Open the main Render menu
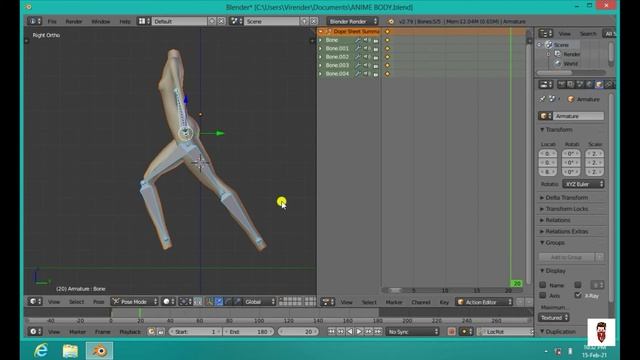This screenshot has width=640, height=360. 74,21
